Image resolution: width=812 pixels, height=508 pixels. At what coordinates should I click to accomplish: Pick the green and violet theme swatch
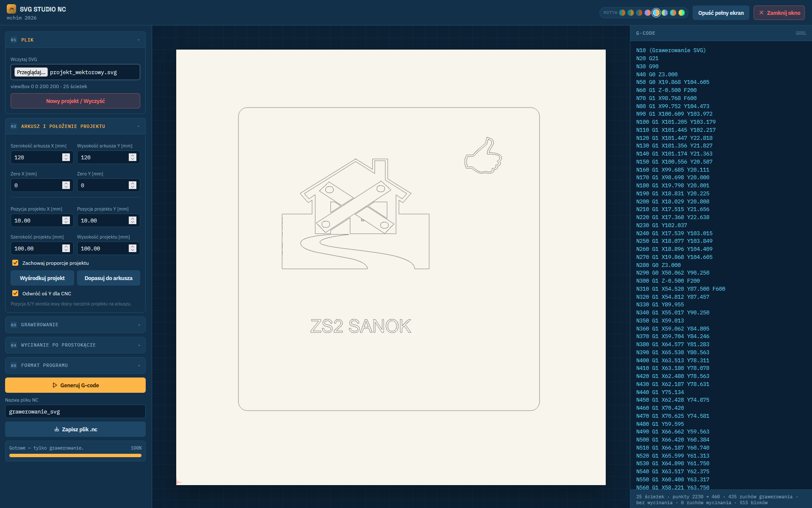point(665,13)
